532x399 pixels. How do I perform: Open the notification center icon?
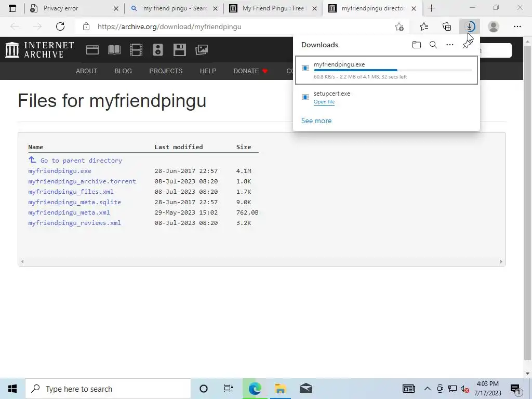516,389
